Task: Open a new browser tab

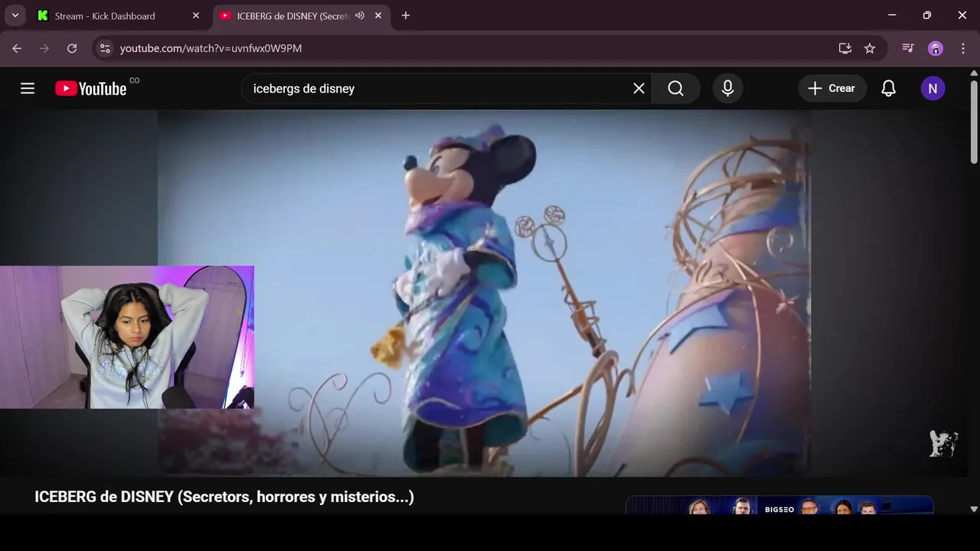Action: pos(406,15)
